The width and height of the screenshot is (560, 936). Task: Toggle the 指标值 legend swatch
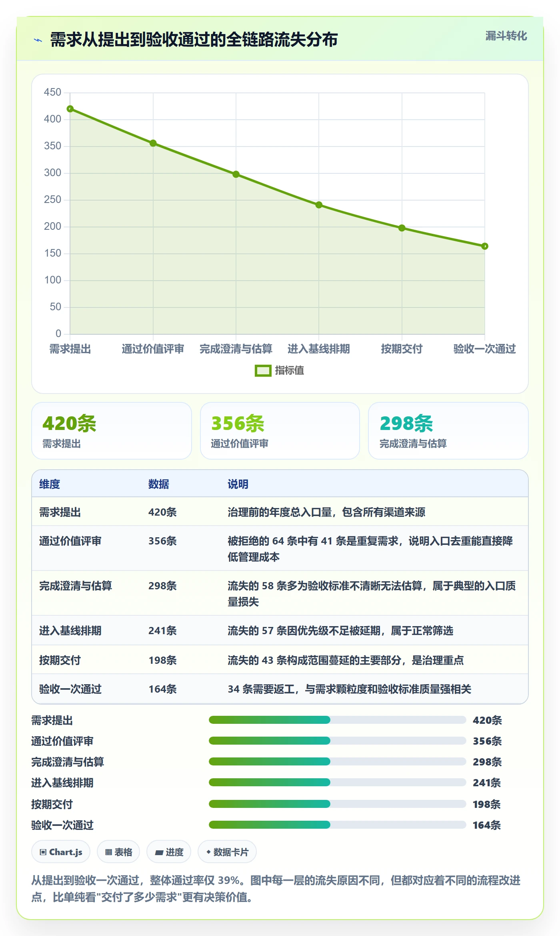(263, 371)
